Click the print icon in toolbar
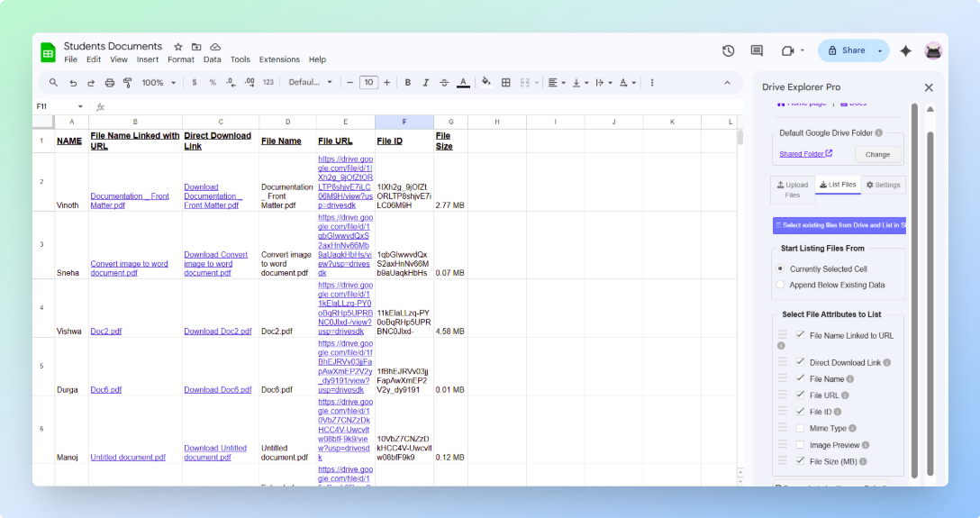980x518 pixels. point(110,83)
